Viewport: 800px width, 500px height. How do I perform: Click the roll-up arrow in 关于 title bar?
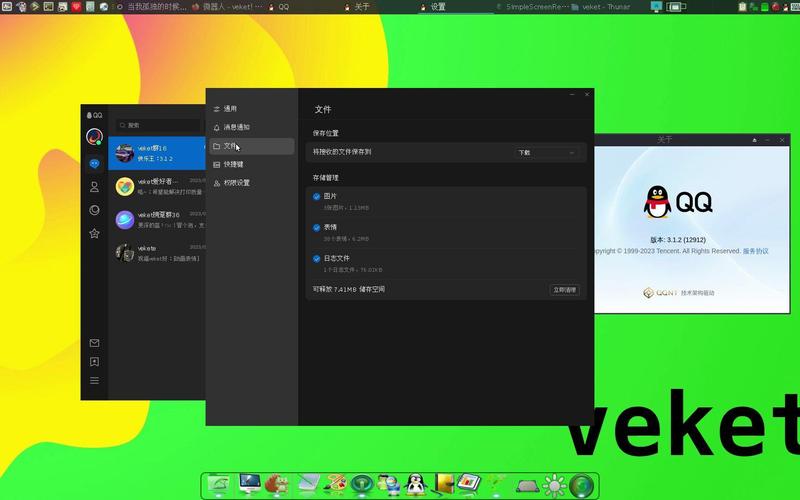tap(754, 140)
